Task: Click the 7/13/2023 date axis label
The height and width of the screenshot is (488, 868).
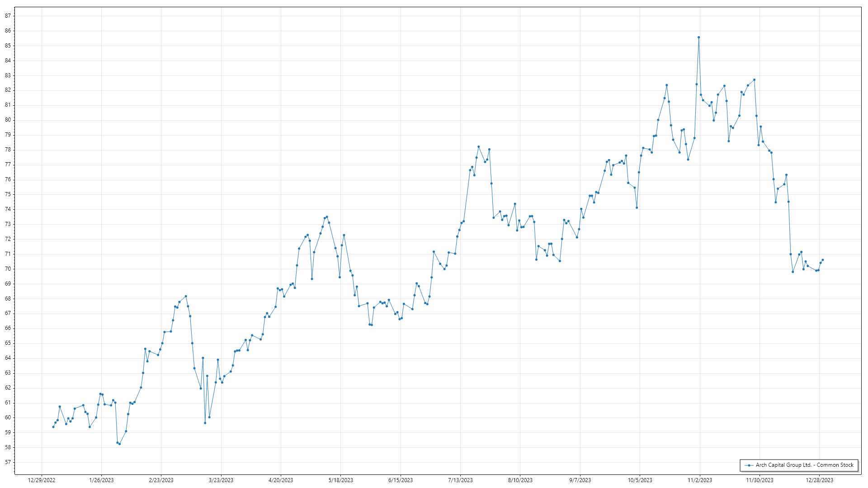Action: point(460,480)
